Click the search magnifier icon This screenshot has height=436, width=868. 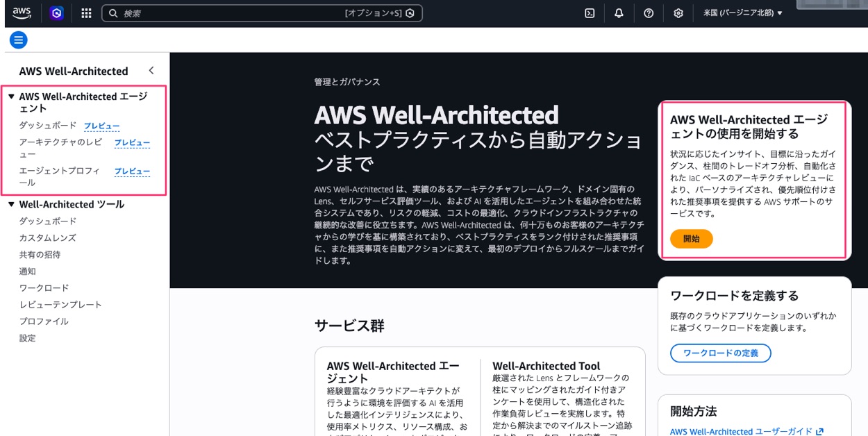(113, 12)
